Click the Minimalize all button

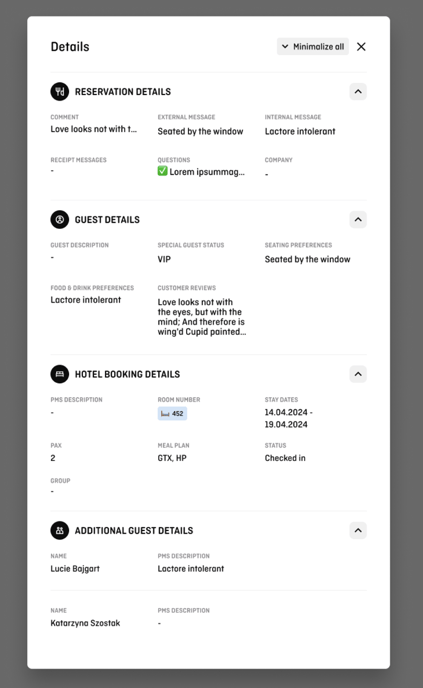[x=313, y=47]
